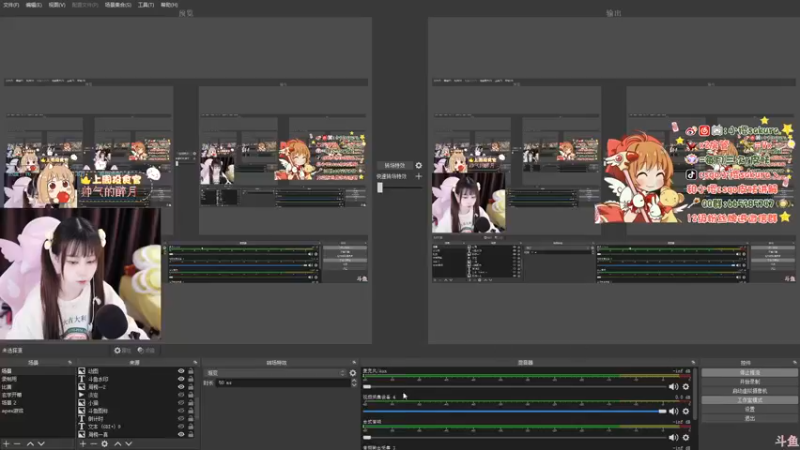The height and width of the screenshot is (450, 800).
Task: Show the hidden 小樱 source
Action: point(181,403)
